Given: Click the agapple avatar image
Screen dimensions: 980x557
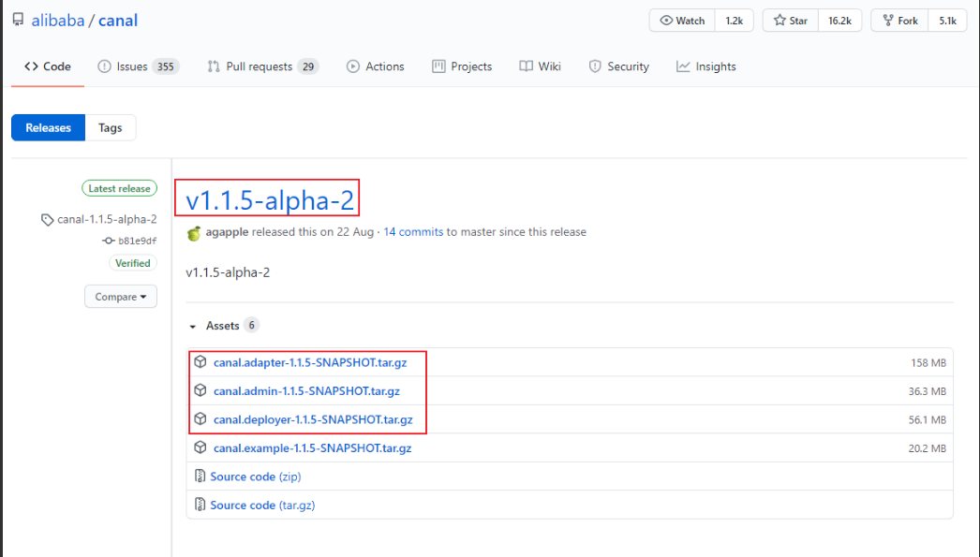Looking at the screenshot, I should (x=194, y=233).
